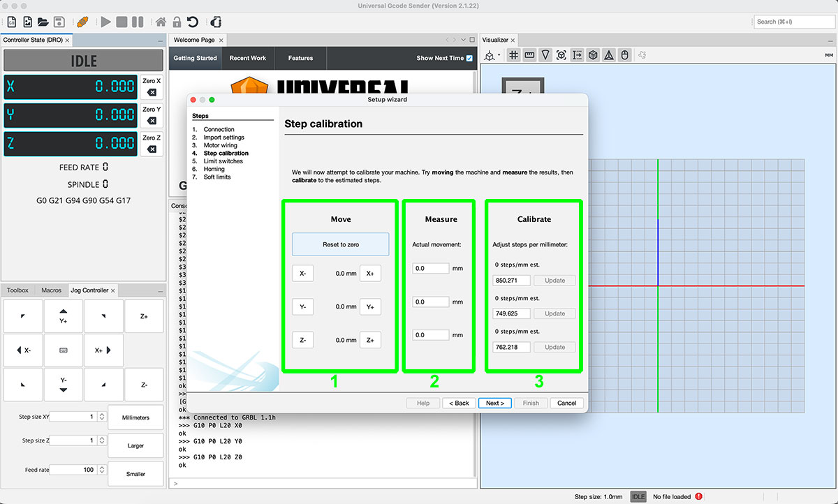Switch to the Macros tab

point(52,290)
